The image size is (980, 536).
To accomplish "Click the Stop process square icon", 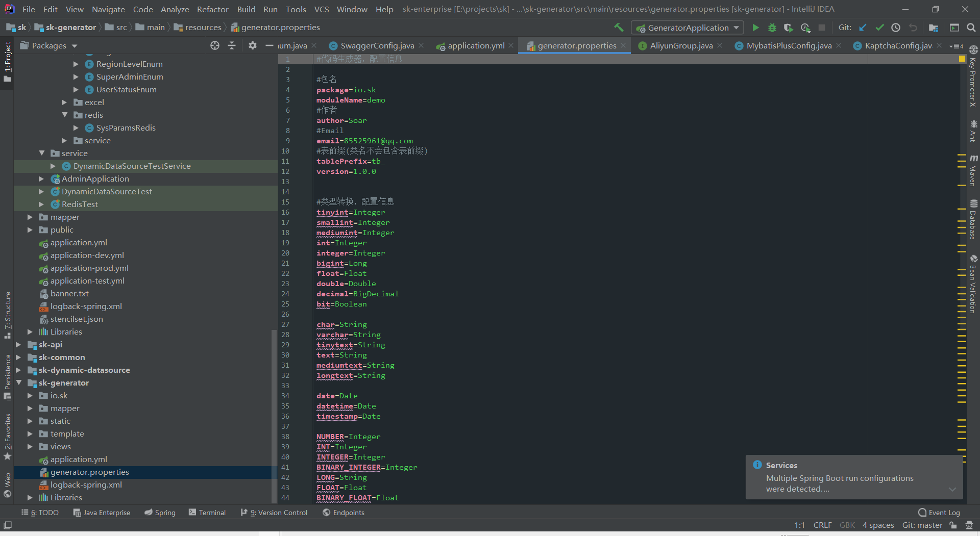I will tap(822, 28).
